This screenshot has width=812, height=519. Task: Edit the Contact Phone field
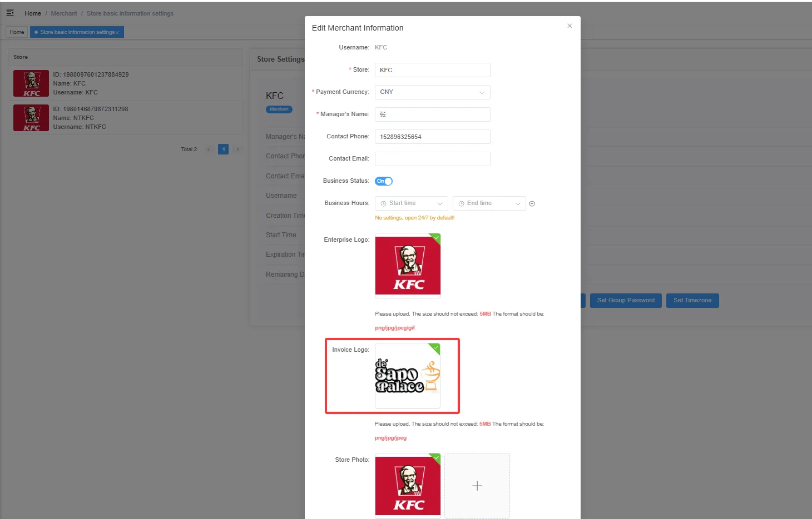click(x=432, y=137)
